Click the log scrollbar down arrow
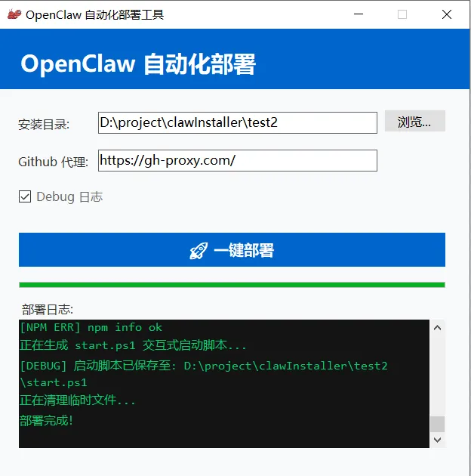 pyautogui.click(x=437, y=440)
